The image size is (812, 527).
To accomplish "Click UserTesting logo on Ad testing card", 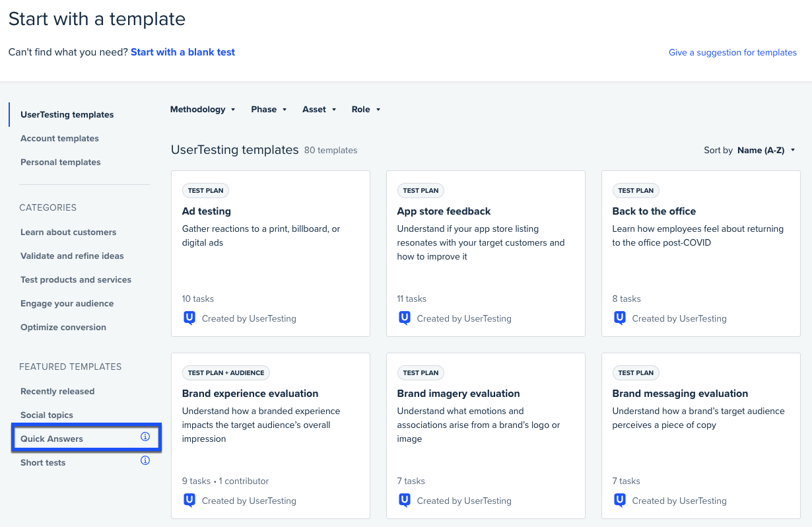I will coord(189,318).
